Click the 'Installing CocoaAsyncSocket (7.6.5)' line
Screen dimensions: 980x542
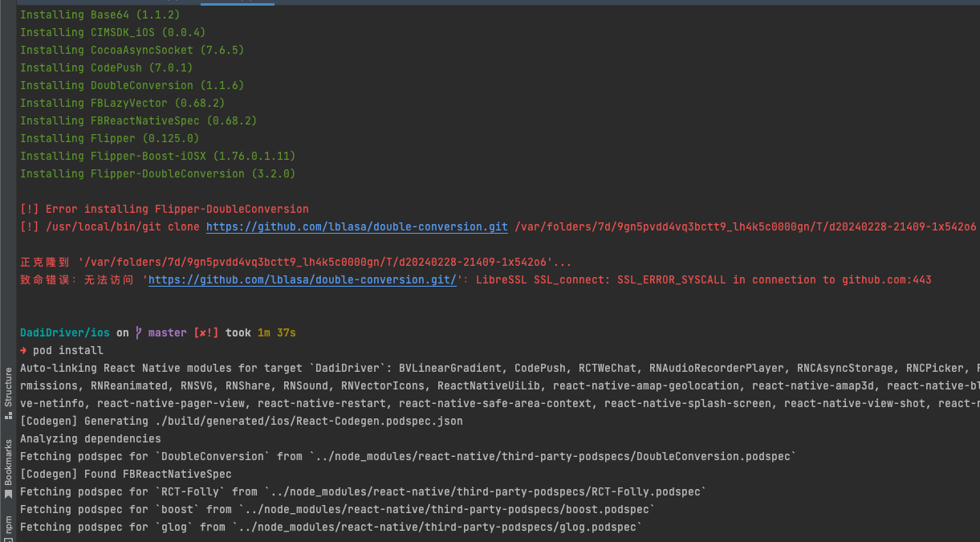[x=132, y=50]
